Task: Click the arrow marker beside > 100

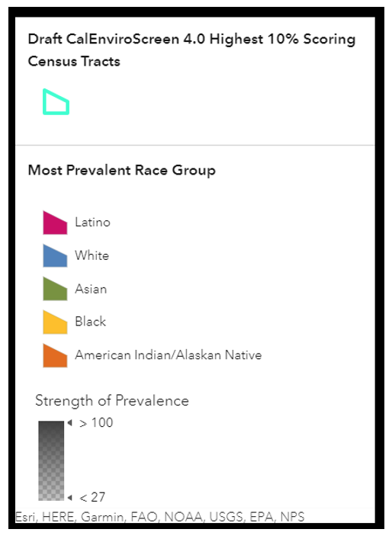Action: (70, 423)
